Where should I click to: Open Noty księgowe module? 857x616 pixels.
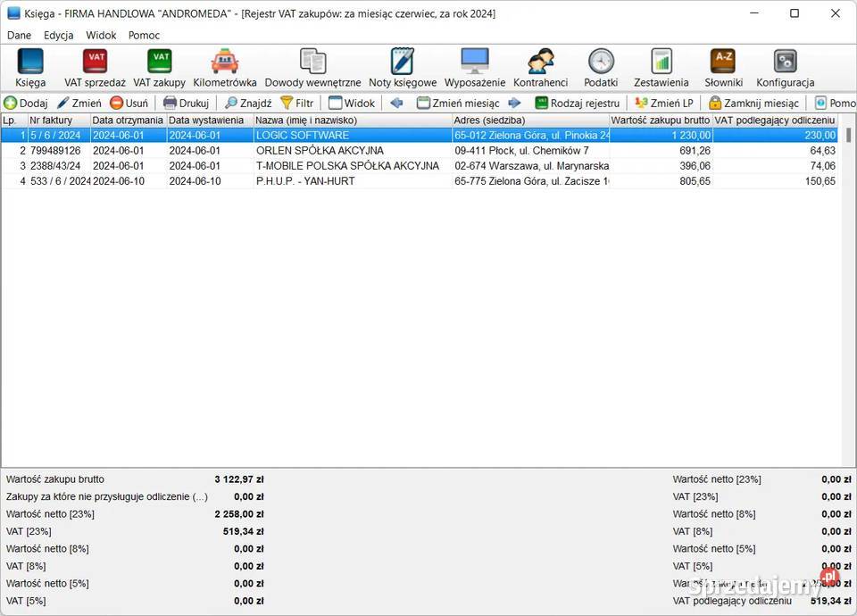(403, 68)
